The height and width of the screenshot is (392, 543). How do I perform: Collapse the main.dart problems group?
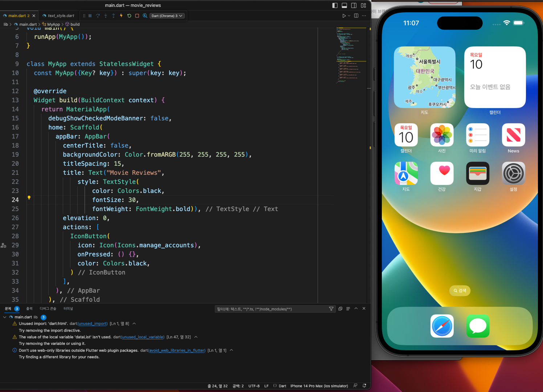5,317
